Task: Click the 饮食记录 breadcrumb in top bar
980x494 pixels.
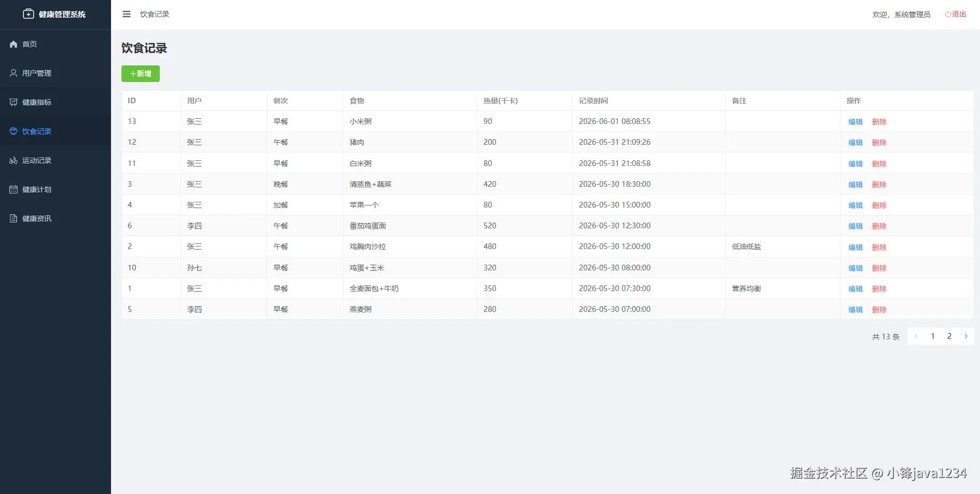Action: [x=155, y=14]
